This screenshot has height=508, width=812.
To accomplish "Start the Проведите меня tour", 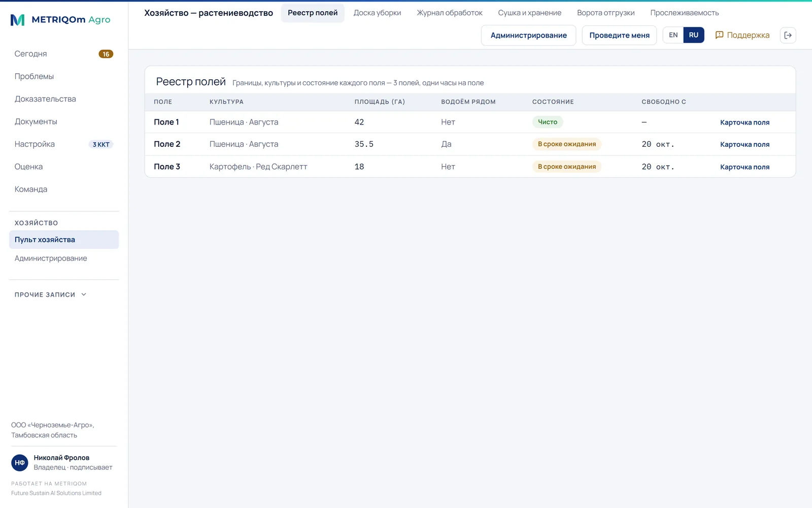I will (x=619, y=35).
